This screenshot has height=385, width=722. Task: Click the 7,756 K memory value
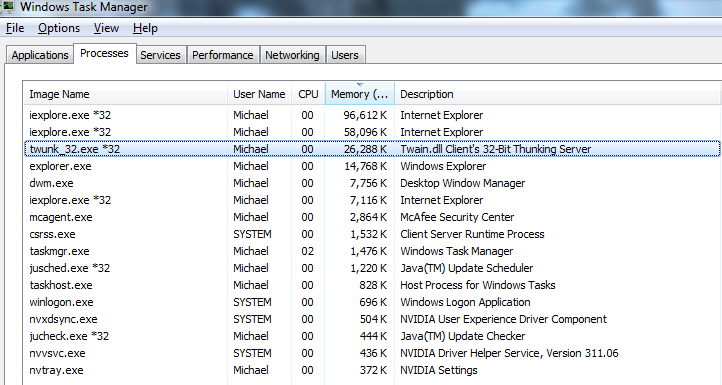click(368, 183)
